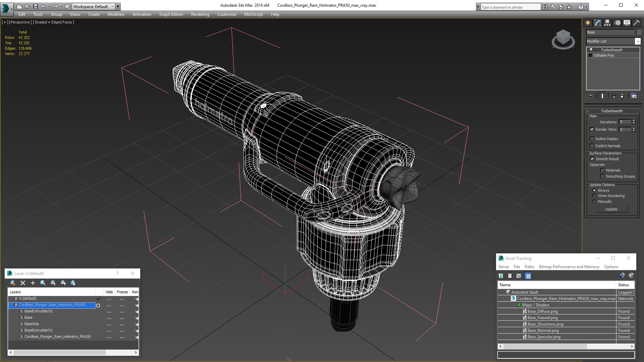The width and height of the screenshot is (644, 362).
Task: Click Asset Tracking refresh icon
Action: 501,276
